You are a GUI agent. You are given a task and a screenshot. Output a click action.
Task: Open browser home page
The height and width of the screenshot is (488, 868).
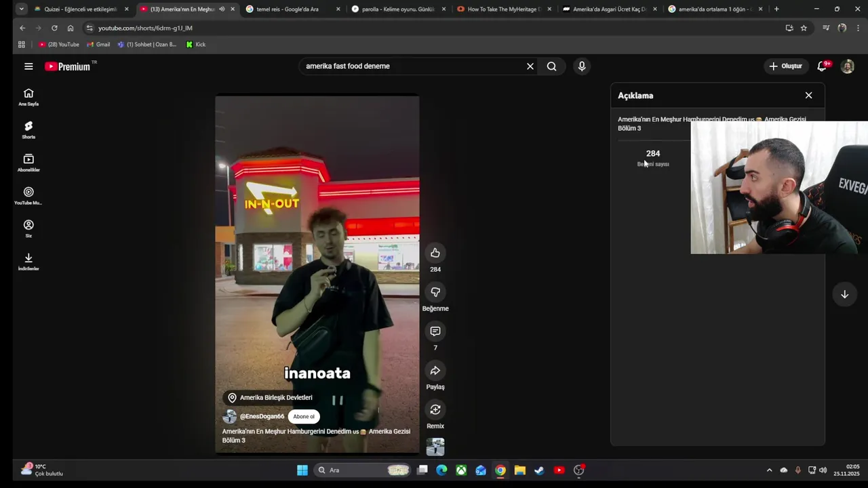71,28
